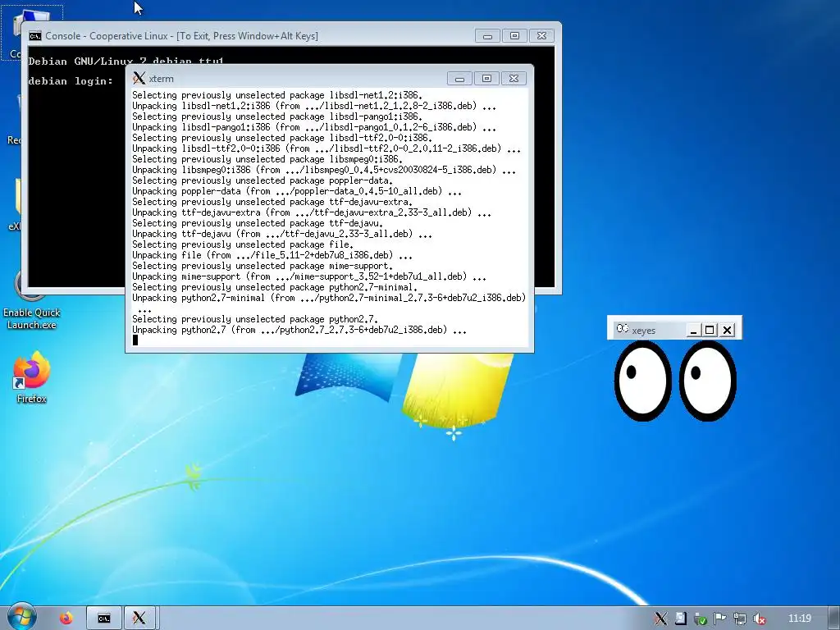Click 'Selecting previously unselected package python2.7-minimal.'

[x=275, y=287]
